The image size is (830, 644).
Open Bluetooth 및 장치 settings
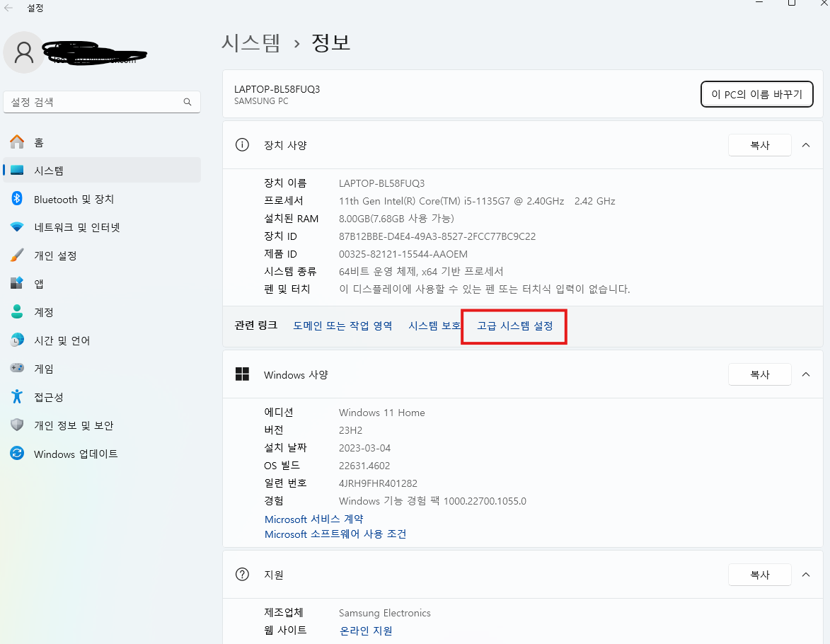click(x=102, y=199)
